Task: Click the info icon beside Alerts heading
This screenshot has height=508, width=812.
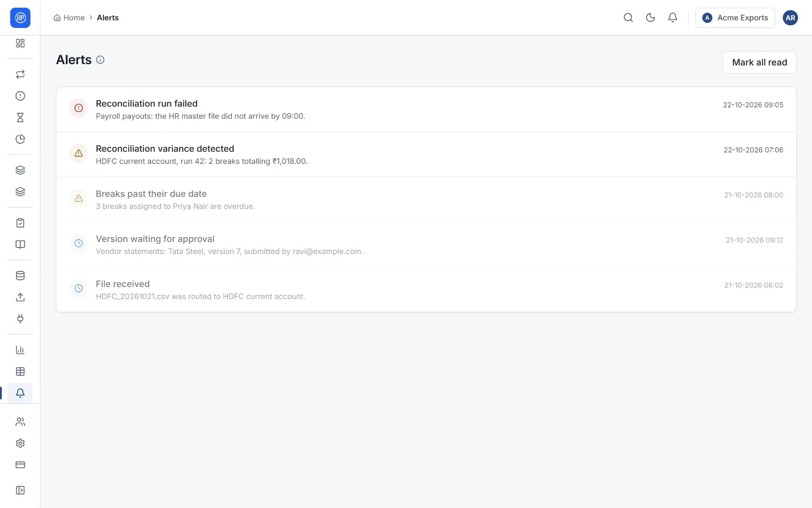Action: pos(100,60)
